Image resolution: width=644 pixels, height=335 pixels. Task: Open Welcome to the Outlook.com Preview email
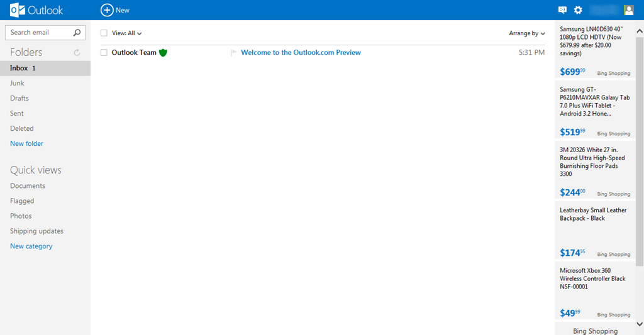point(301,53)
